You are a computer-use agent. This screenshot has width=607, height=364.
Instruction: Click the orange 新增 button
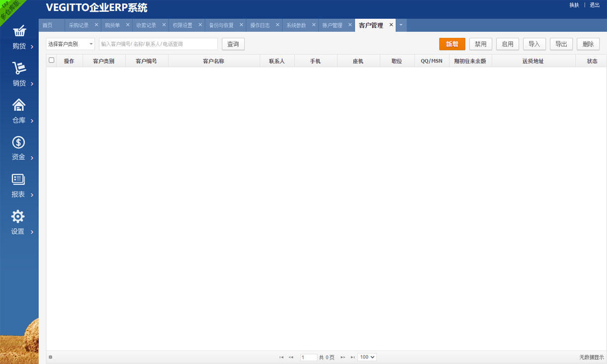pos(452,44)
